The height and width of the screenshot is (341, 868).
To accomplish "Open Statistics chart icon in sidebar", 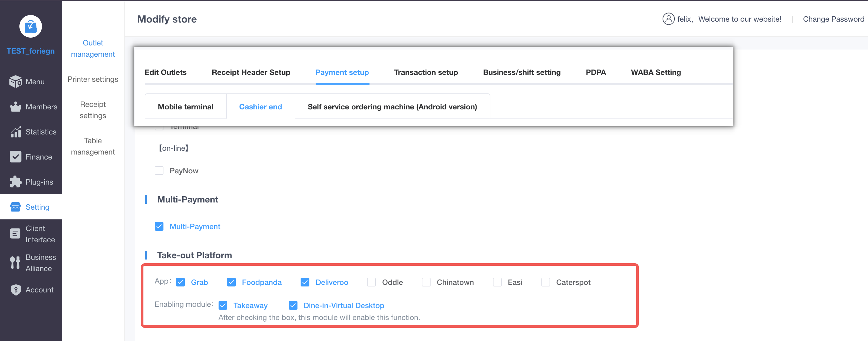I will tap(16, 132).
